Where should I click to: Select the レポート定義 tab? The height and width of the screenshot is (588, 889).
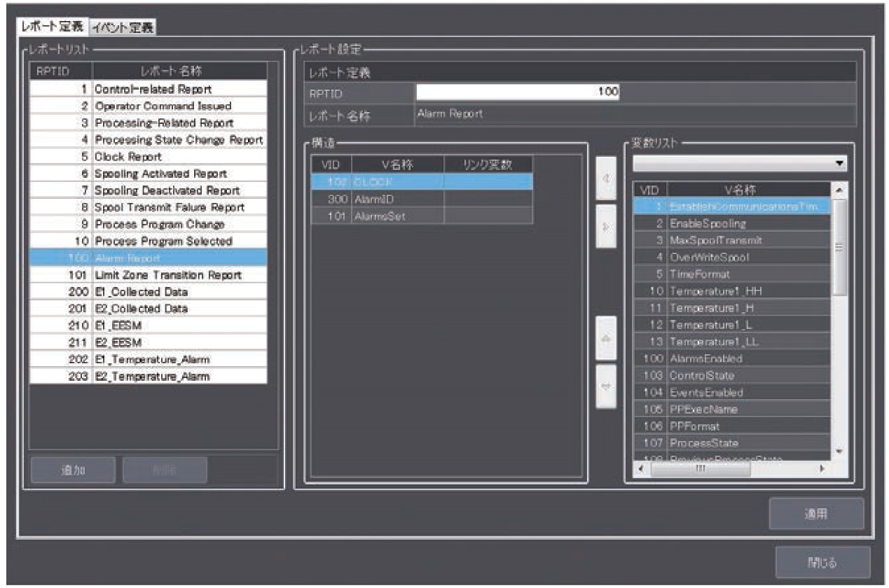click(x=53, y=27)
